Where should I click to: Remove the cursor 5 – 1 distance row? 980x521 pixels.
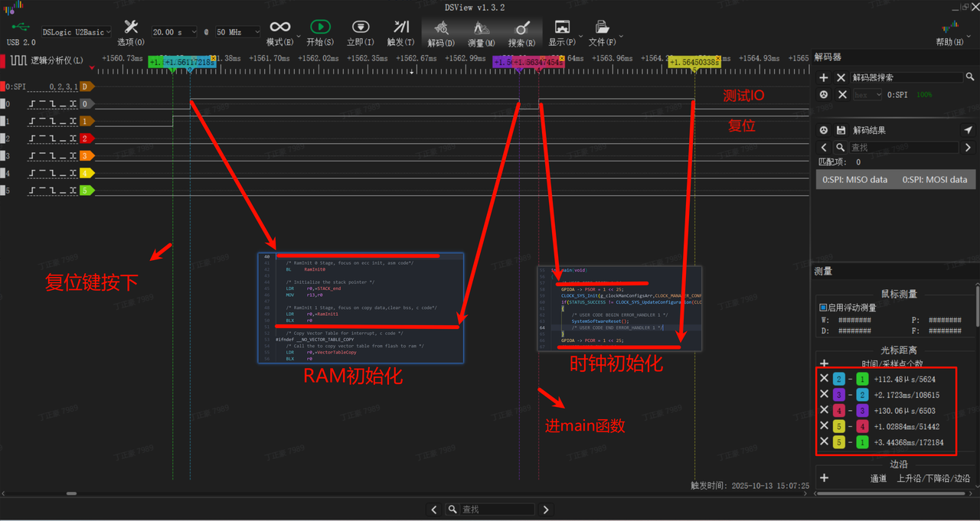[824, 441]
